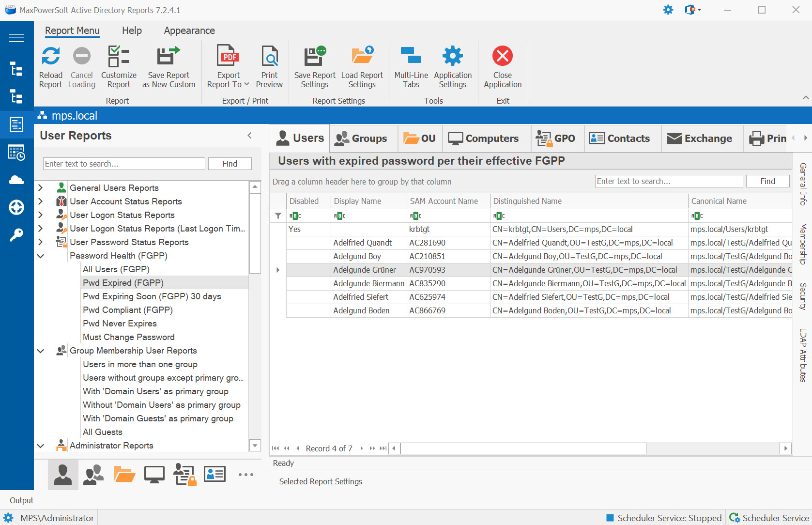Open the hamburger menu in sidebar
This screenshot has height=525, width=812.
(16, 37)
